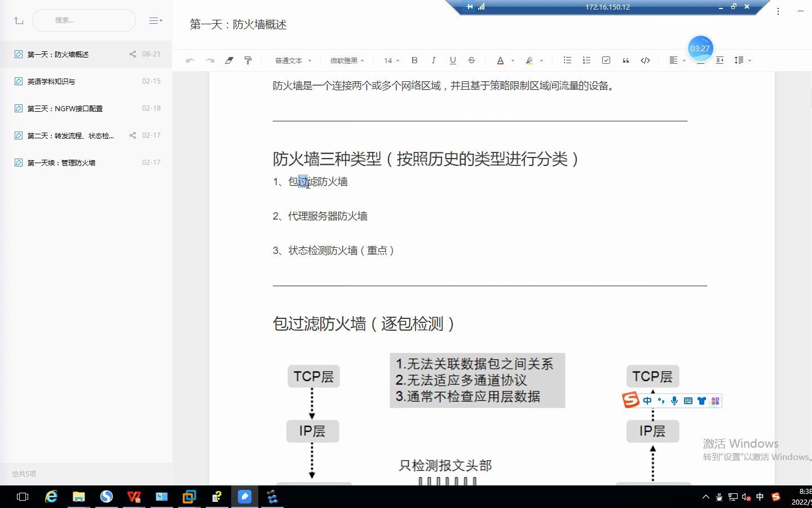Viewport: 812px width, 508px height.
Task: Toggle the Sogou punctuation mode button
Action: (661, 401)
